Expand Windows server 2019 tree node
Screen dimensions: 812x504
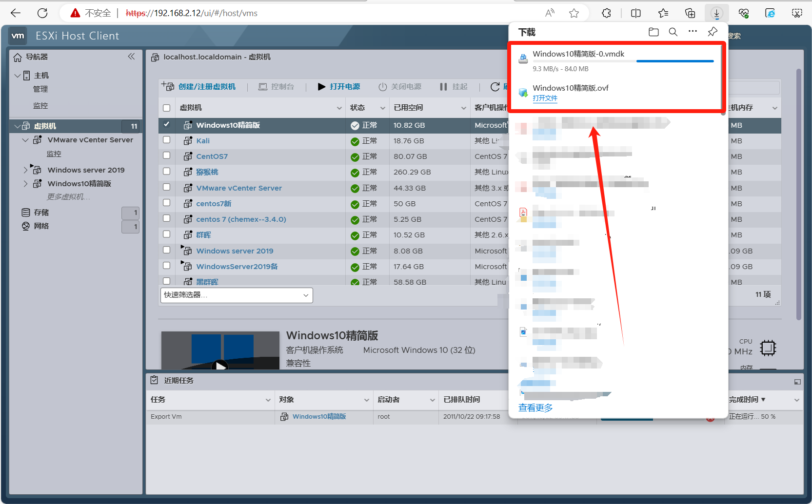click(25, 170)
